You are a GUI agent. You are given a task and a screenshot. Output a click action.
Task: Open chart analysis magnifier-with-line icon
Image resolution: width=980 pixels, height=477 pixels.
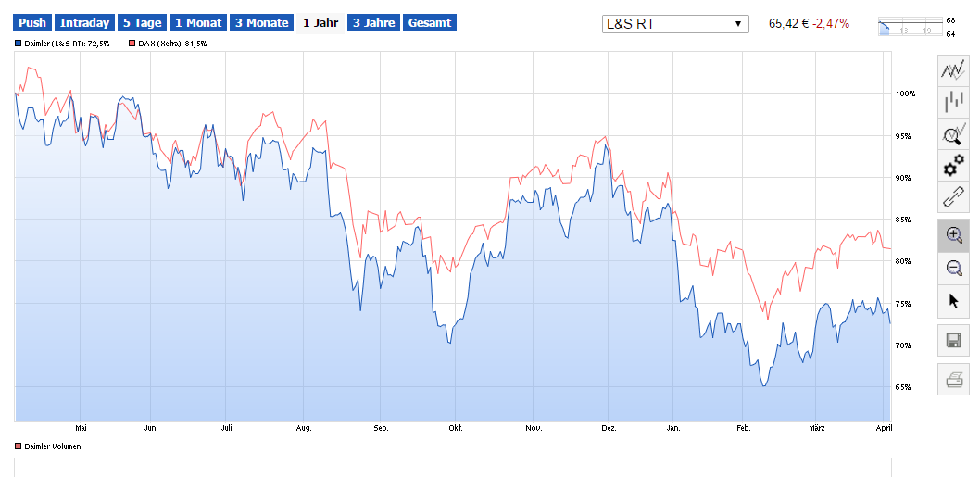(x=953, y=134)
